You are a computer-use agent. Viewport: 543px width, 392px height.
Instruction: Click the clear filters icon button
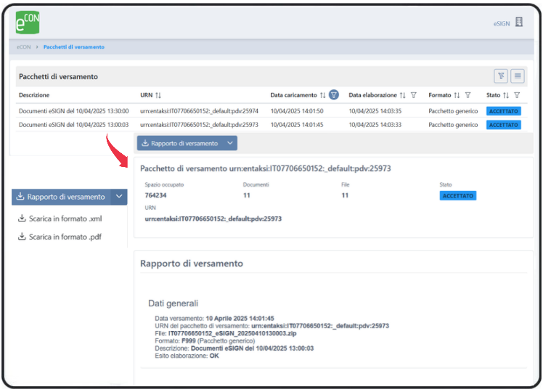[x=501, y=75]
